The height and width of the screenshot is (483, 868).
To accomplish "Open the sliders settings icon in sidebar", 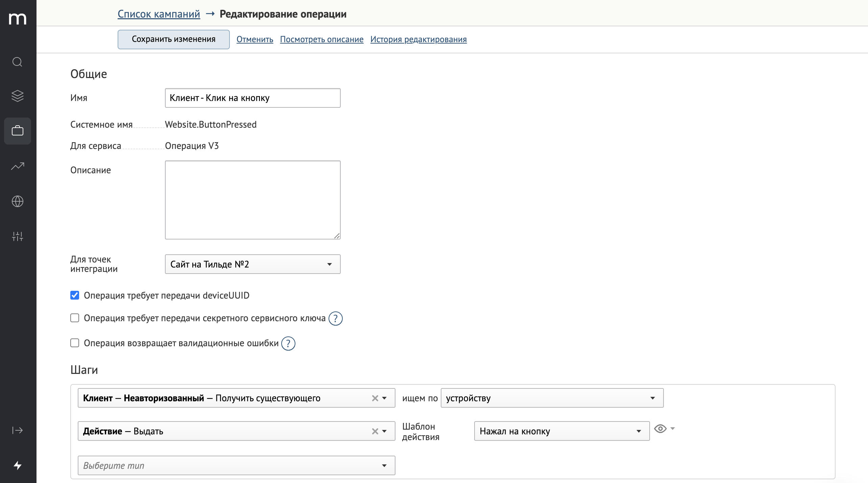I will coord(18,236).
